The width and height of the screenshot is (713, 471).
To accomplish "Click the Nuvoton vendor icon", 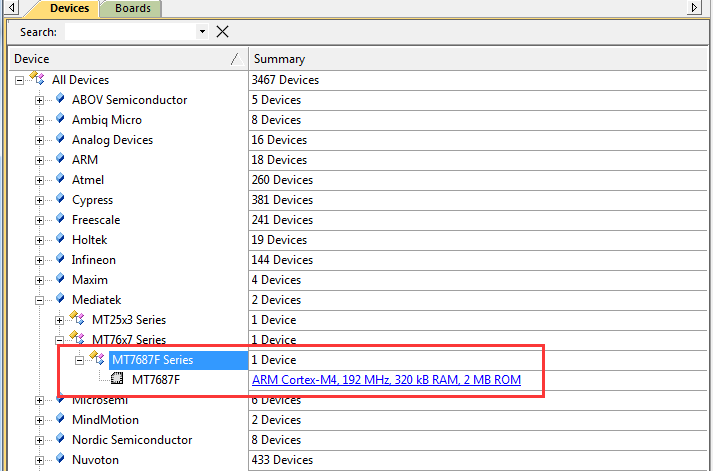I will (60, 459).
